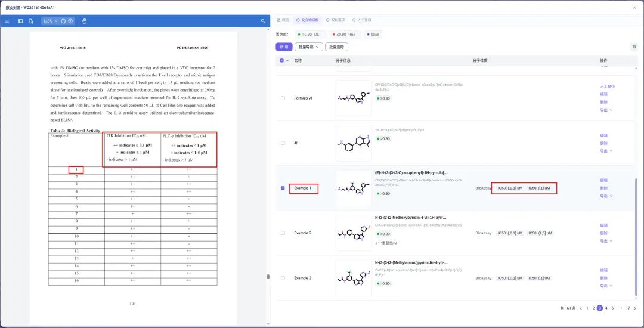
Task: Click 编辑 link for Example 3
Action: (x=603, y=270)
